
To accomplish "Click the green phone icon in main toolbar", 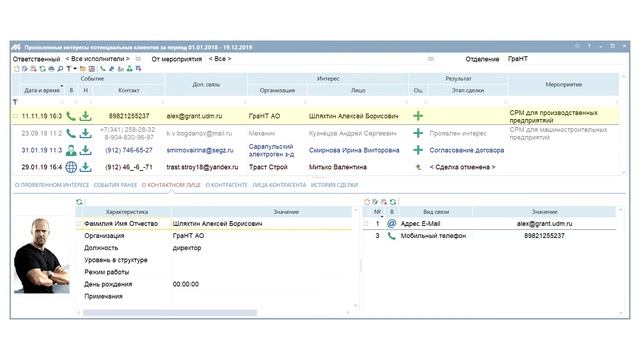I will coord(103,69).
